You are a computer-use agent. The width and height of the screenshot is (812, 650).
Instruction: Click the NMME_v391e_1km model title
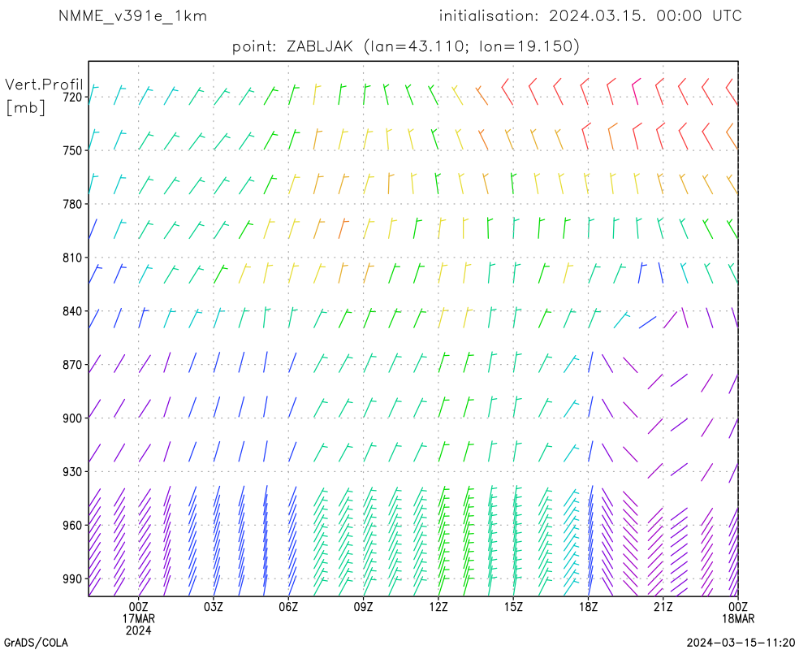133,16
